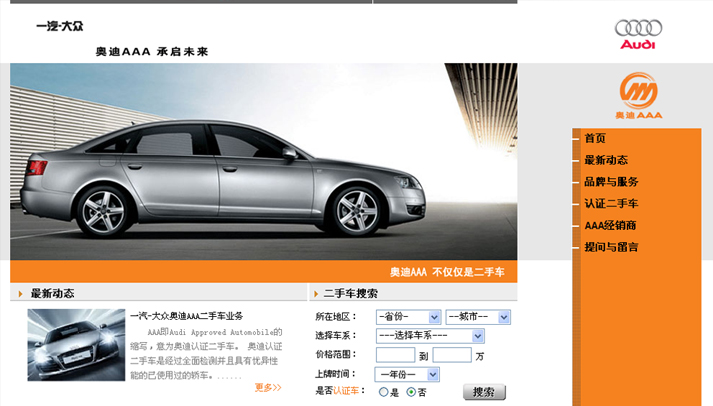
Task: Click the minimum price input field
Action: (396, 355)
